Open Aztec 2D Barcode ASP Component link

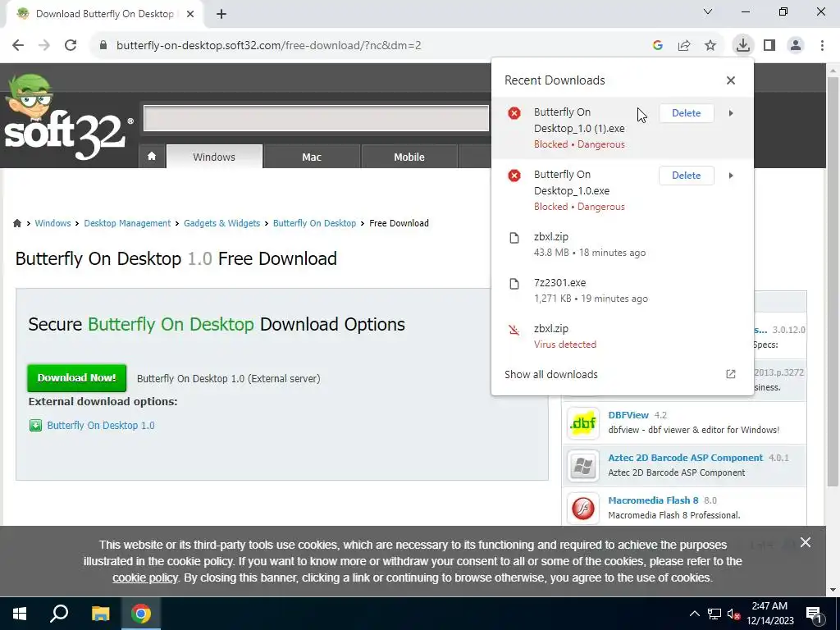point(685,458)
